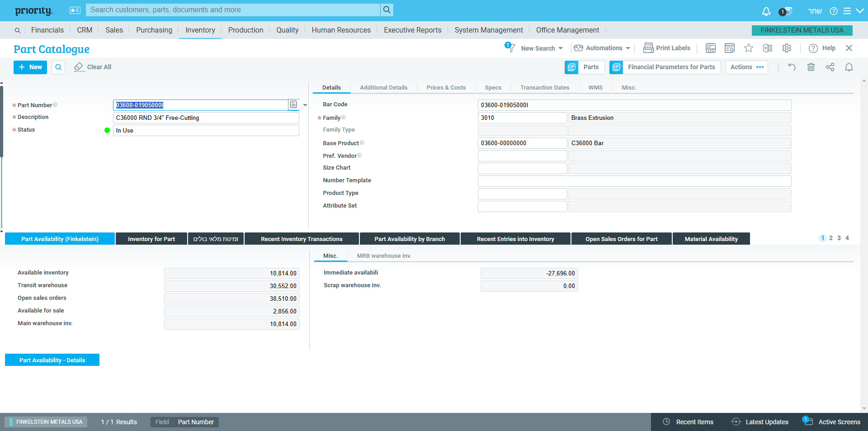Click the magnifier search button beside New

coord(58,67)
